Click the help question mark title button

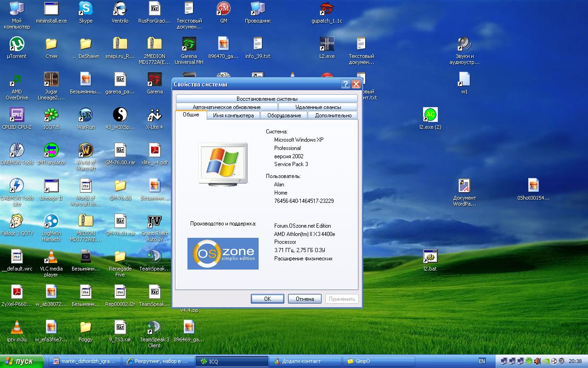345,84
